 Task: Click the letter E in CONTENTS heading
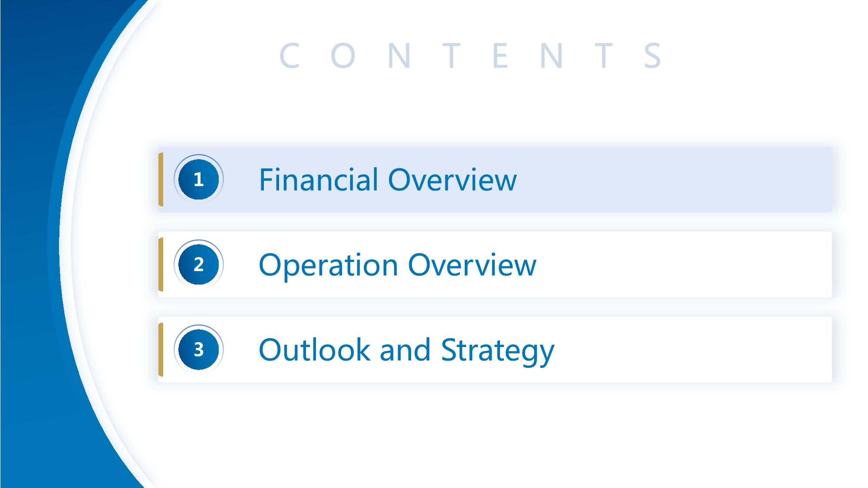pos(500,56)
